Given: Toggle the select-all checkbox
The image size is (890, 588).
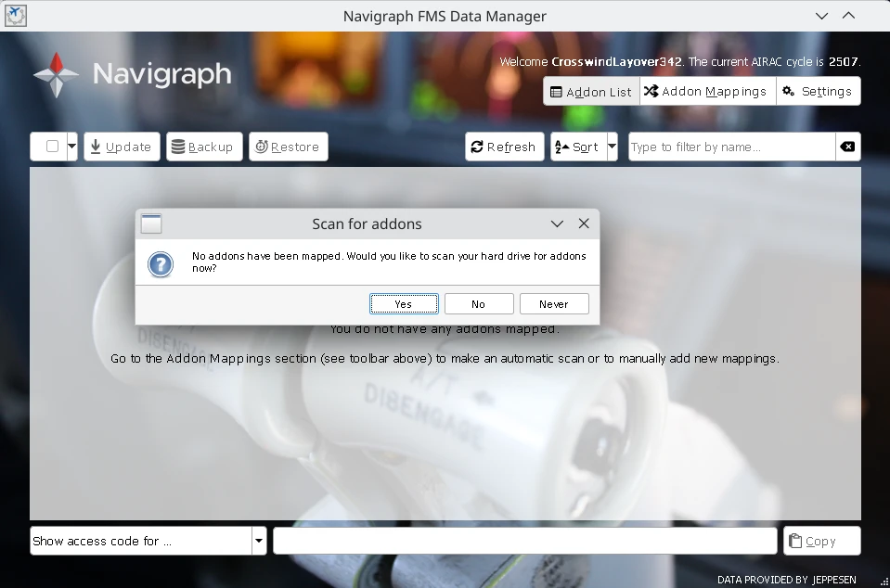Looking at the screenshot, I should point(52,147).
